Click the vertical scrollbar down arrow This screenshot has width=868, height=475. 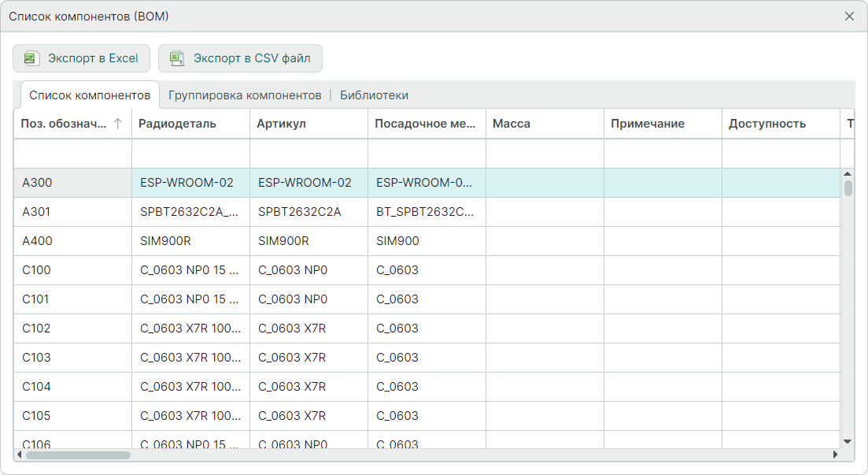click(848, 442)
